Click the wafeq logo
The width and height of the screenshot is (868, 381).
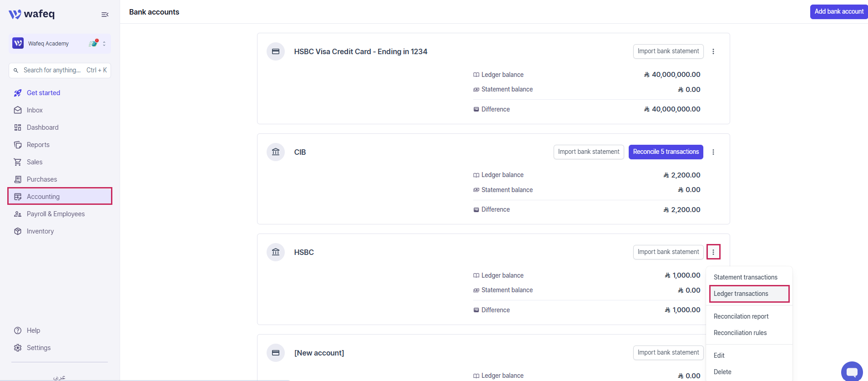pyautogui.click(x=31, y=14)
